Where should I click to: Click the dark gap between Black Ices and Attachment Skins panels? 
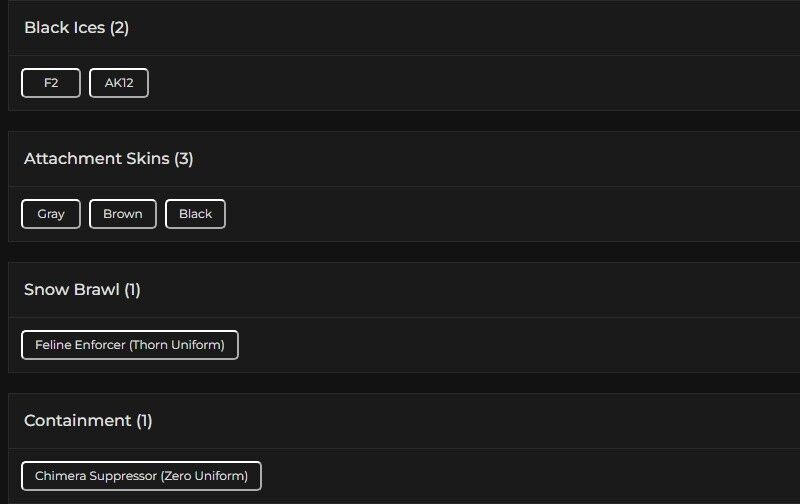[400, 120]
